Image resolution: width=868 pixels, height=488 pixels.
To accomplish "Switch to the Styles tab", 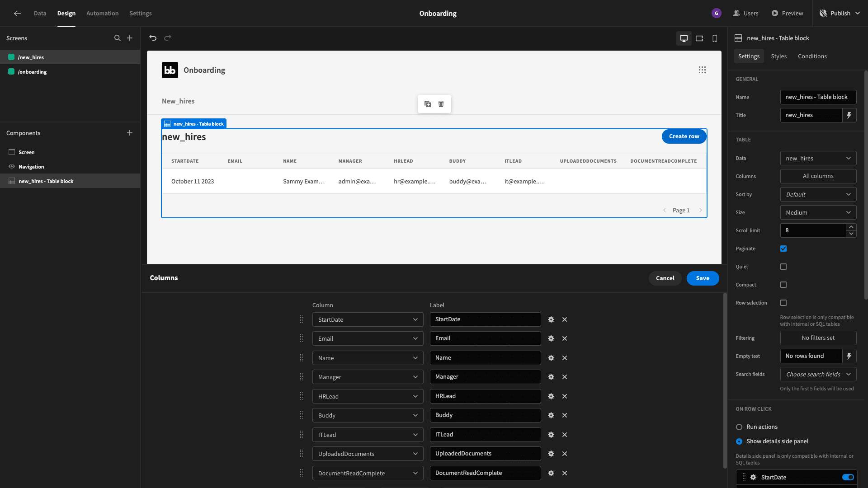I will pos(779,56).
